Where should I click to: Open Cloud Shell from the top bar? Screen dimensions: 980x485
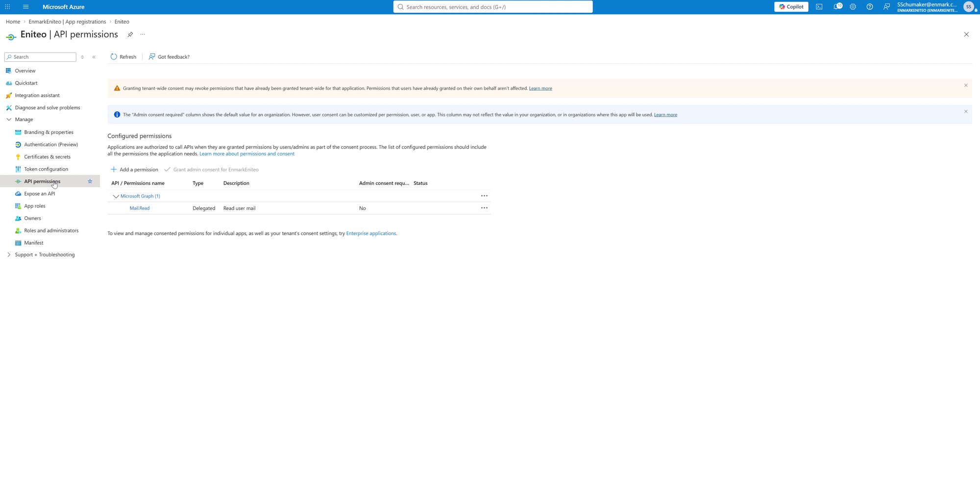(x=819, y=7)
